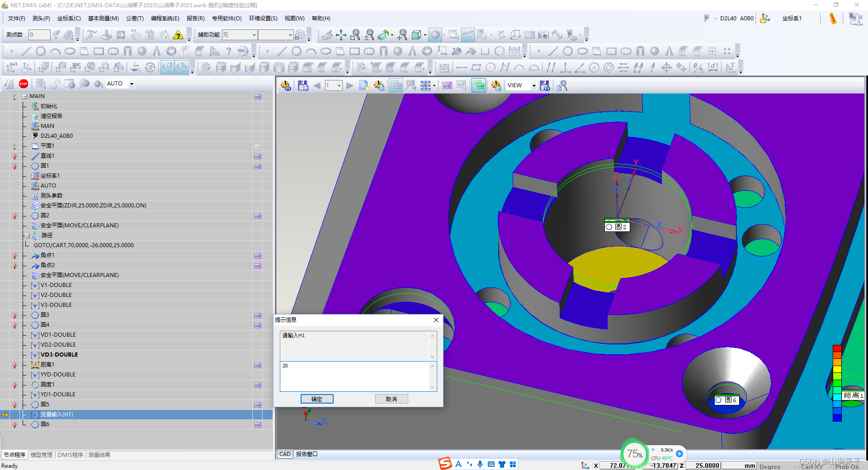Click the RPS alignment icon
The image size is (868, 470).
[75, 67]
